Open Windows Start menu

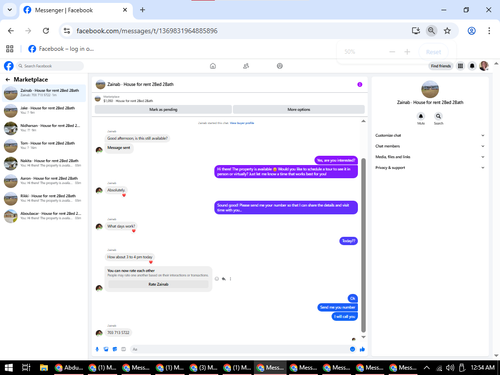(x=9, y=368)
